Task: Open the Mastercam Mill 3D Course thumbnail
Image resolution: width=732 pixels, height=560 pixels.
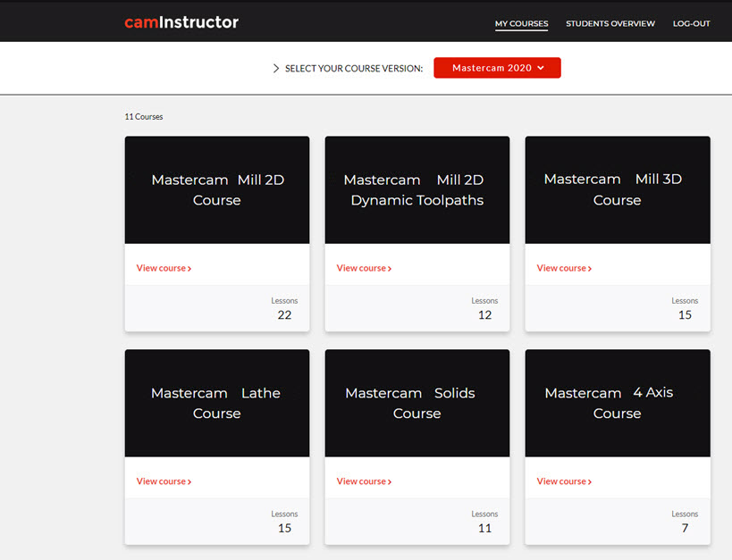Action: 618,190
